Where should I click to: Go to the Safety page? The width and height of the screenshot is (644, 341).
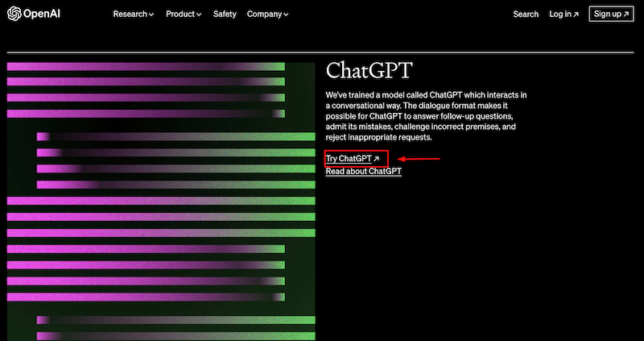pyautogui.click(x=225, y=14)
